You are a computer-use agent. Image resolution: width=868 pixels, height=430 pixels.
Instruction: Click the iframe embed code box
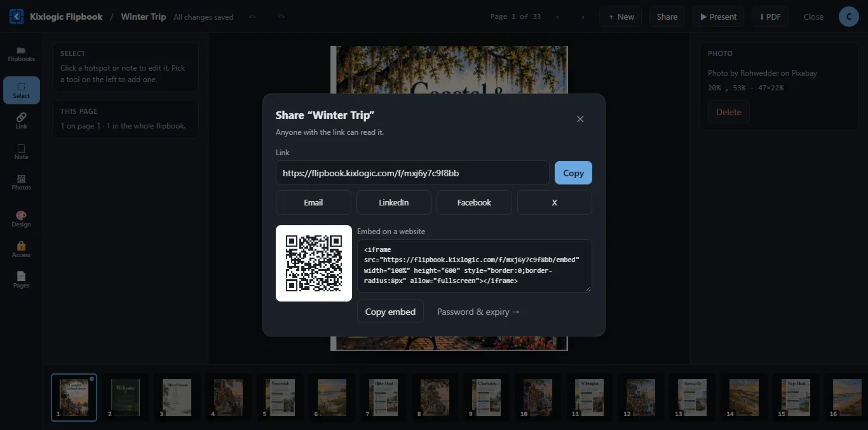point(475,266)
